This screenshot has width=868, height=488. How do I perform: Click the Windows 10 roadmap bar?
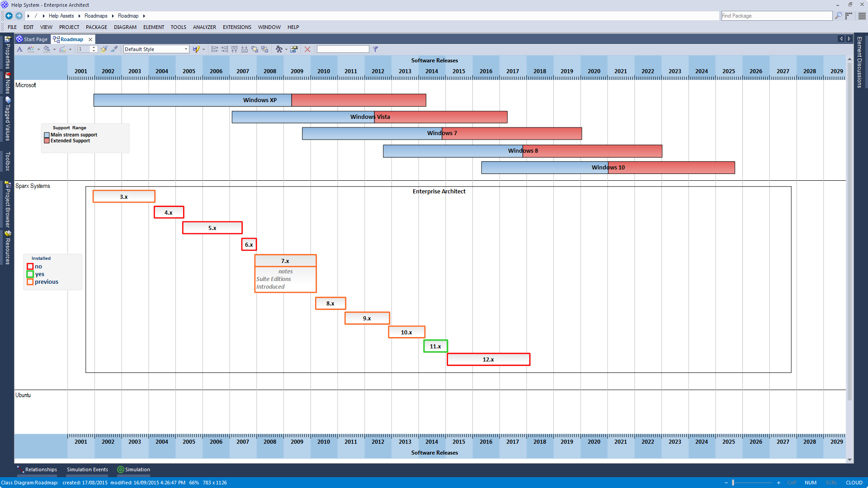pos(608,168)
